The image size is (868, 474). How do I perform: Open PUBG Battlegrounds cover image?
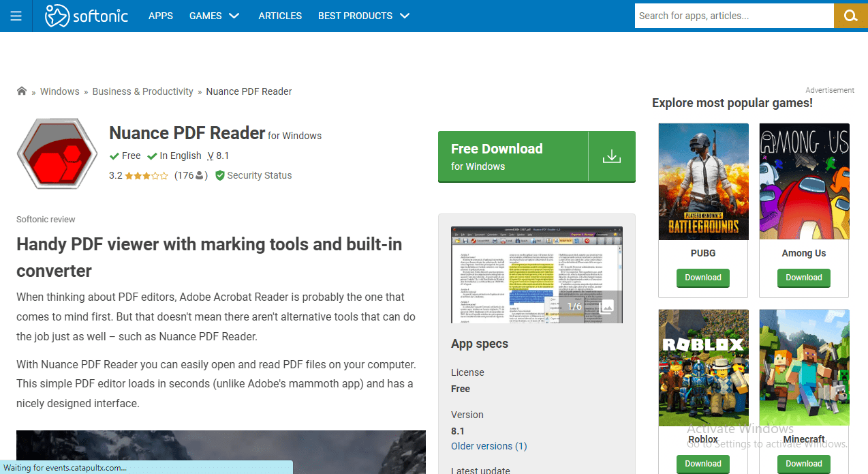click(703, 181)
